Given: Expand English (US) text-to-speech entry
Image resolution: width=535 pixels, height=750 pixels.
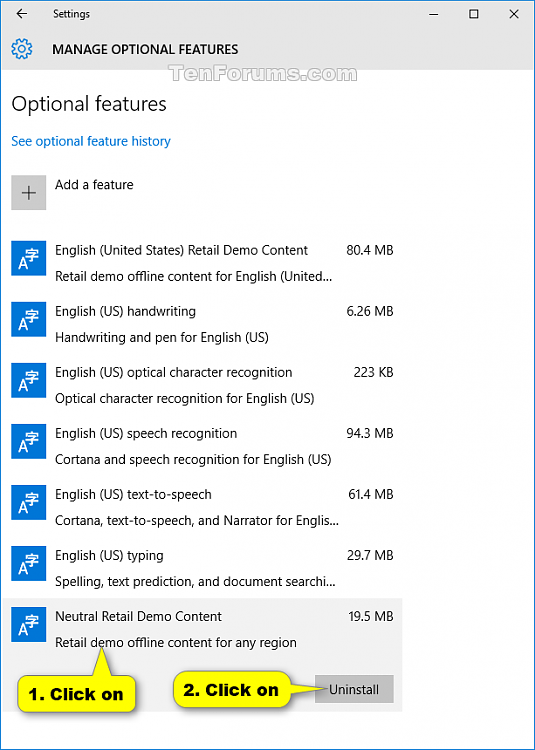Looking at the screenshot, I should [202, 507].
